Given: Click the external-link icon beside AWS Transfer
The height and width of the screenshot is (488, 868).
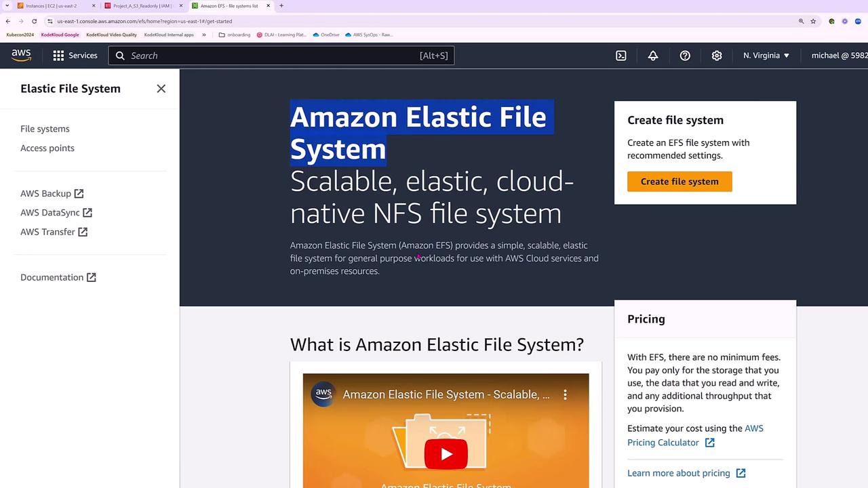Looking at the screenshot, I should click(83, 232).
